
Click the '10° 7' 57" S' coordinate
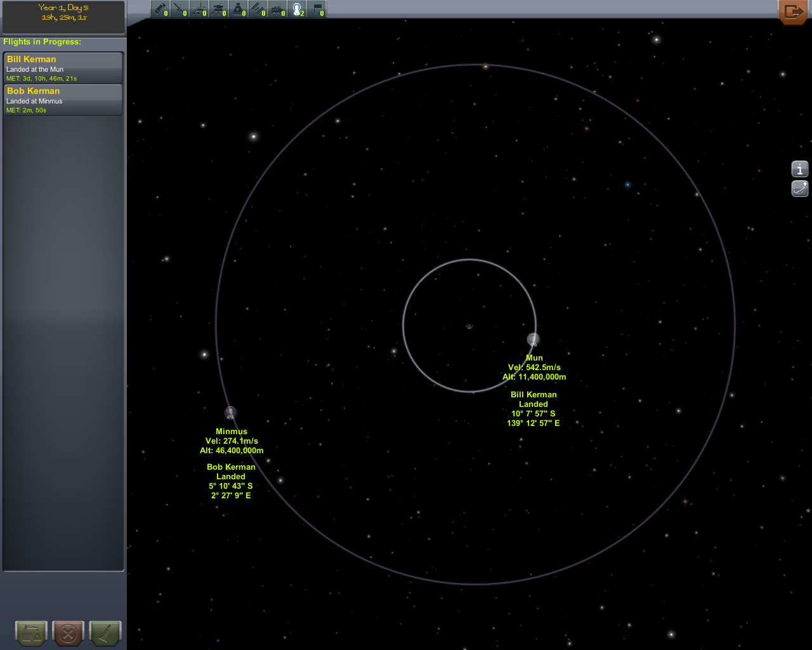(534, 414)
